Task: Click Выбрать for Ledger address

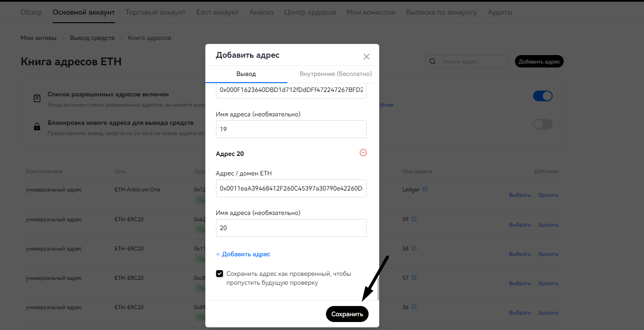Action: click(x=520, y=195)
